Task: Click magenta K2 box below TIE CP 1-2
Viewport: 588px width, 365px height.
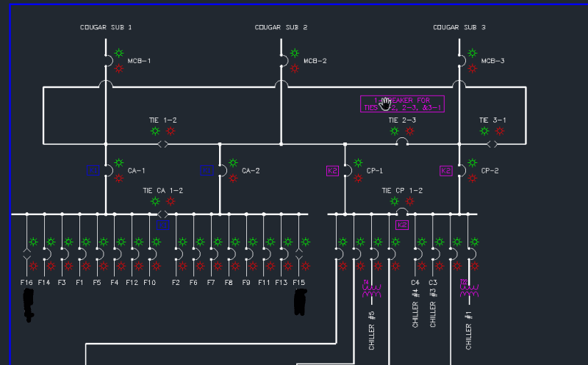Action: (402, 225)
